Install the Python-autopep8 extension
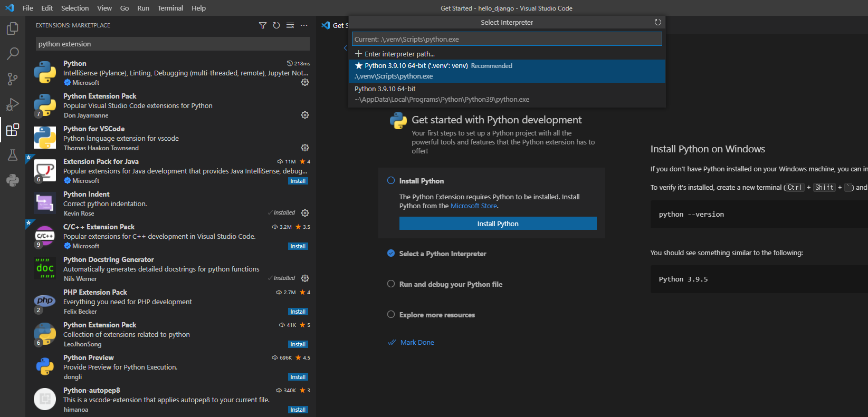 pyautogui.click(x=298, y=410)
